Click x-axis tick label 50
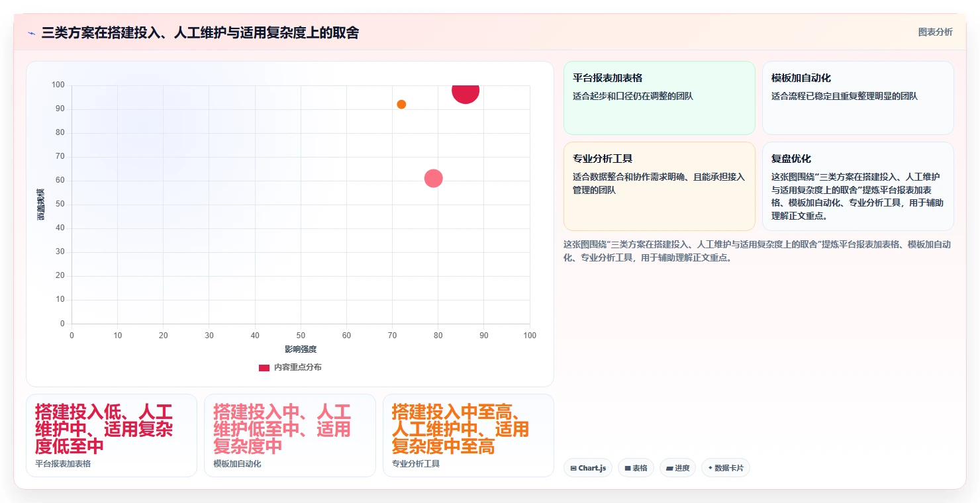 301,336
